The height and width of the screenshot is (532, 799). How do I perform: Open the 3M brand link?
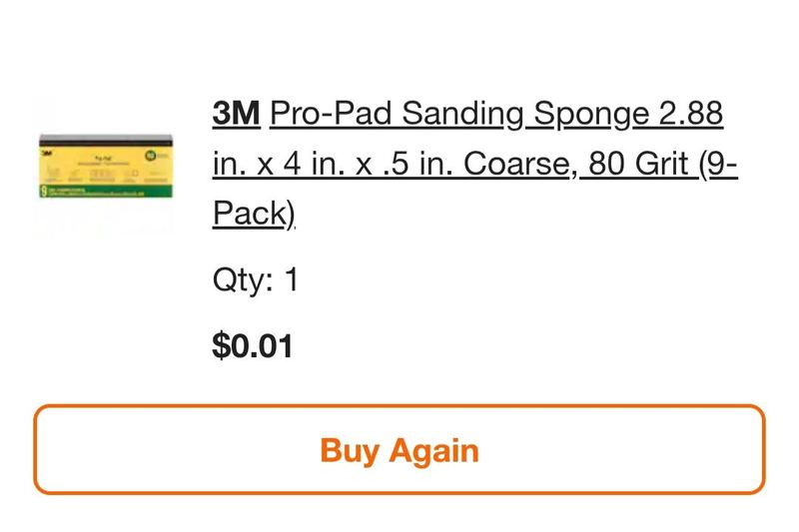tap(236, 113)
